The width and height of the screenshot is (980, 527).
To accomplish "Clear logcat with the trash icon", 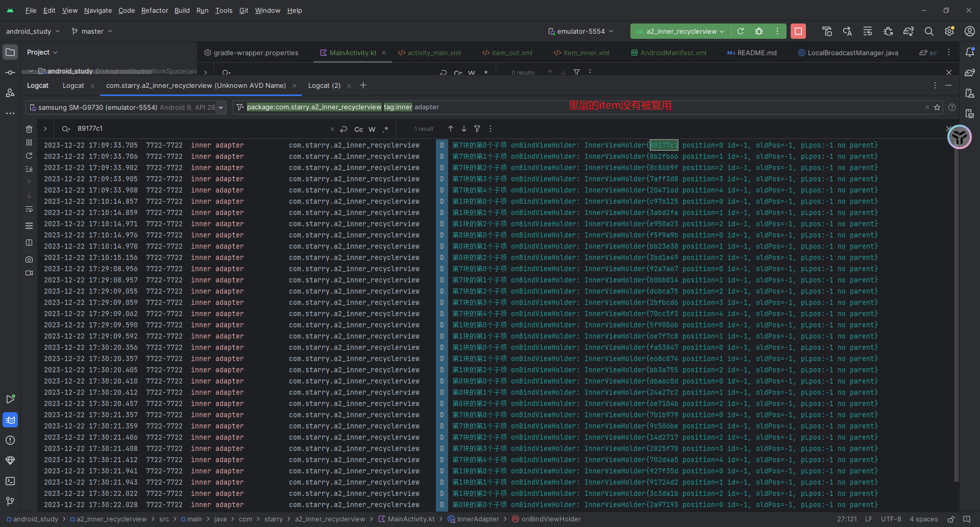I will pyautogui.click(x=29, y=129).
